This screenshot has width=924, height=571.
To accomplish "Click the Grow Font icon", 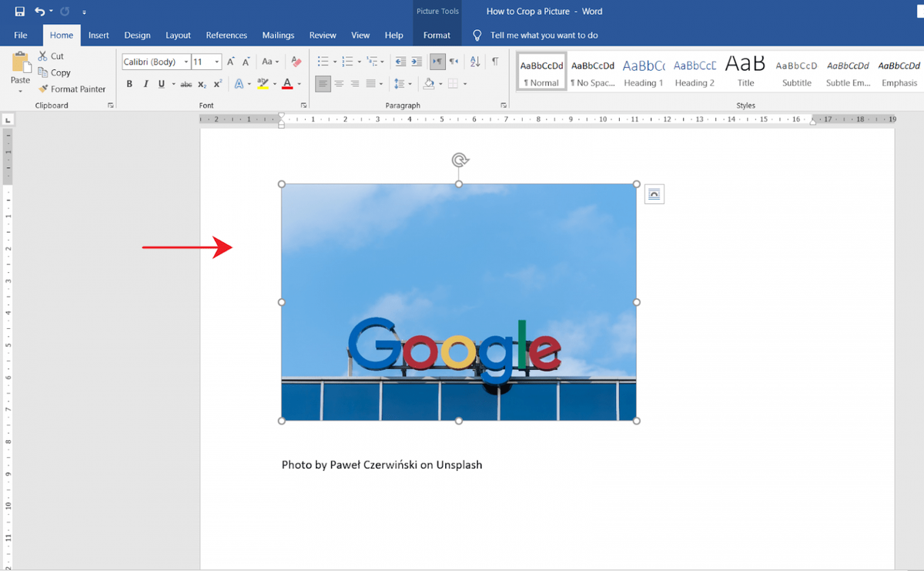I will point(231,62).
